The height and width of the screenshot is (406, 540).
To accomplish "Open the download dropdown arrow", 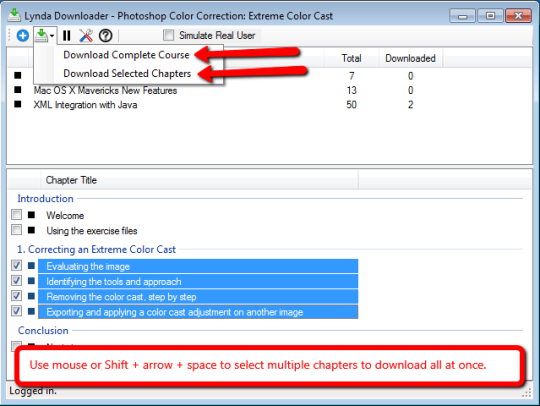I will click(x=52, y=35).
